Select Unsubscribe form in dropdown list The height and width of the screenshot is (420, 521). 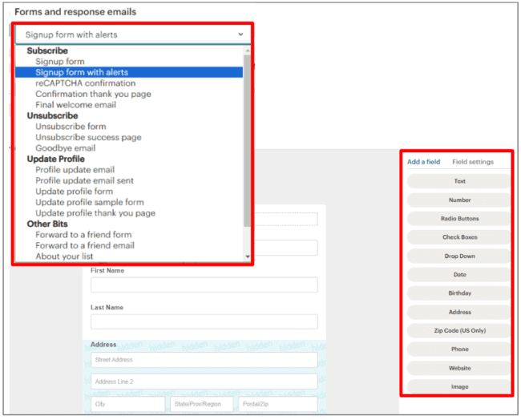(x=71, y=127)
